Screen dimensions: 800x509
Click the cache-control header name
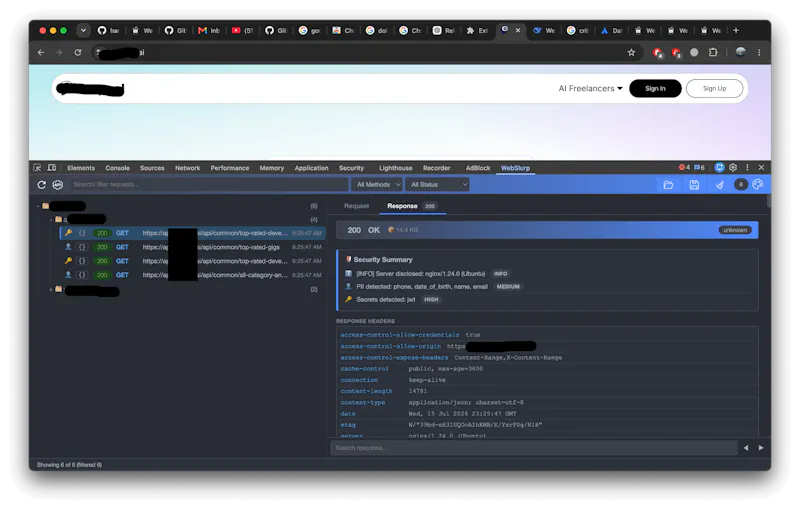pyautogui.click(x=364, y=369)
